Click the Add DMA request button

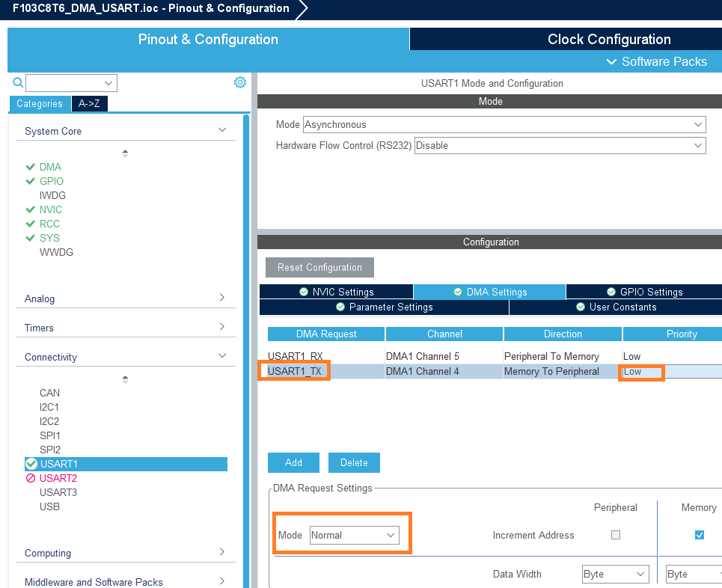[x=293, y=462]
